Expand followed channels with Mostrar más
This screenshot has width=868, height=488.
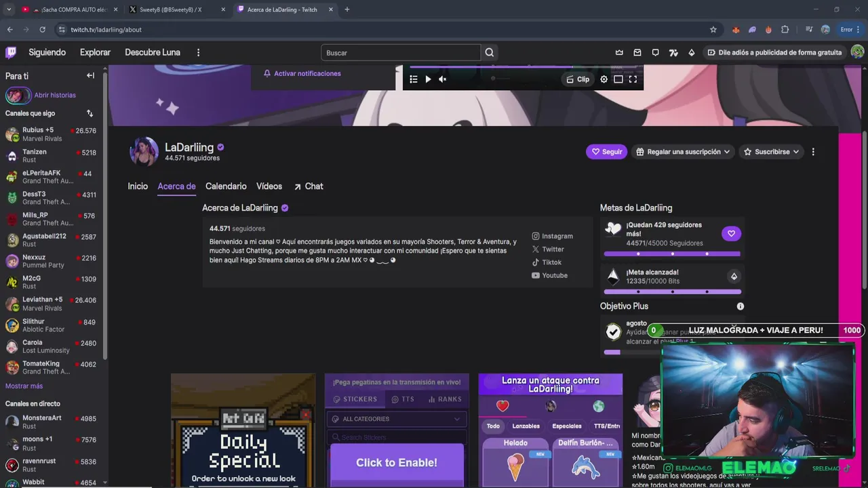[24, 386]
